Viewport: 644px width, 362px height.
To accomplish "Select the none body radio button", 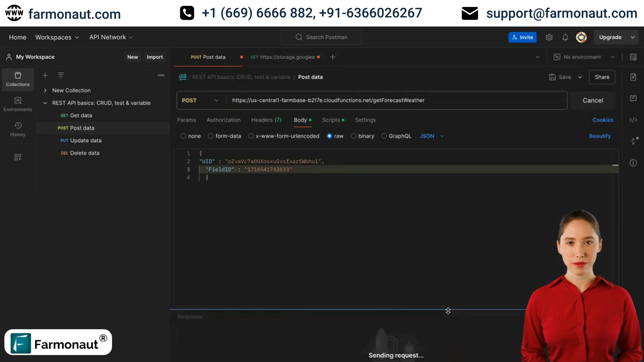I will click(x=183, y=136).
